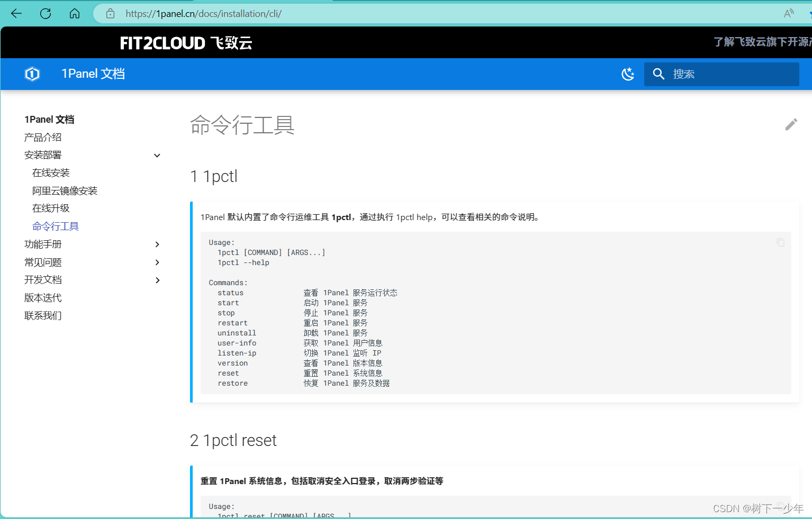Open browser home page icon
Viewport: 812px width, 519px height.
[75, 14]
